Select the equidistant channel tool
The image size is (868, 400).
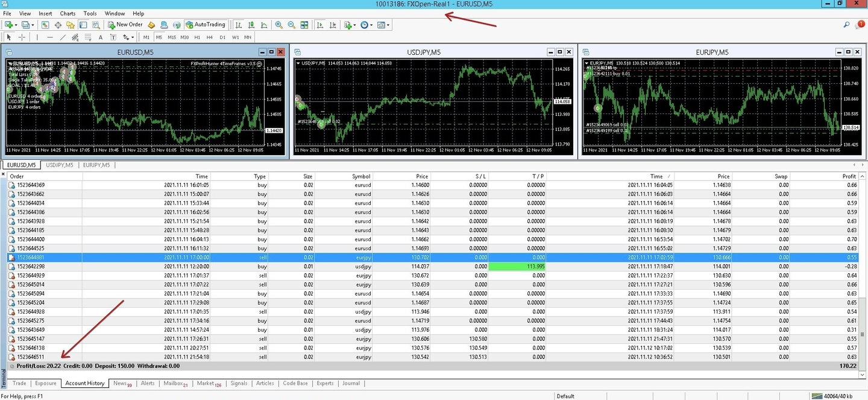click(x=75, y=37)
